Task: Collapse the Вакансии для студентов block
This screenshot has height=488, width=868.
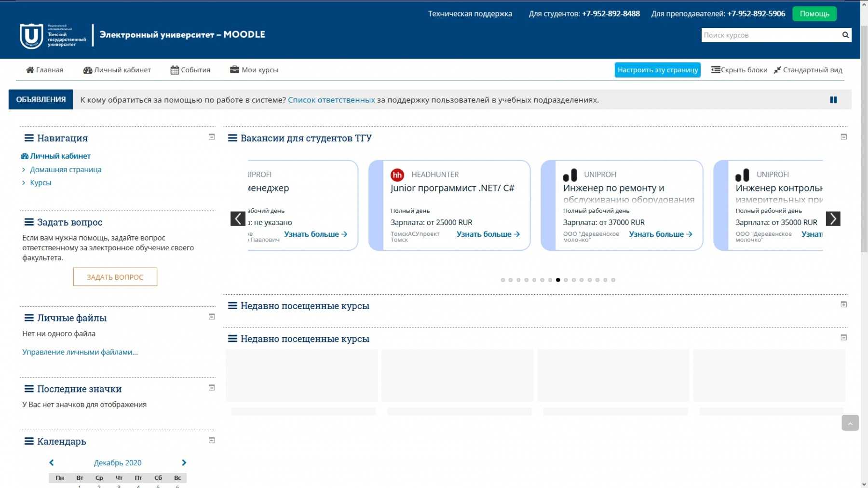Action: [x=844, y=137]
